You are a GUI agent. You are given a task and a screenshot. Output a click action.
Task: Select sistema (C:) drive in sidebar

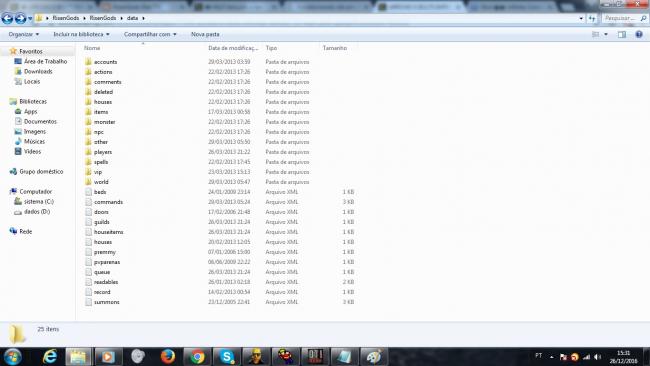39,201
